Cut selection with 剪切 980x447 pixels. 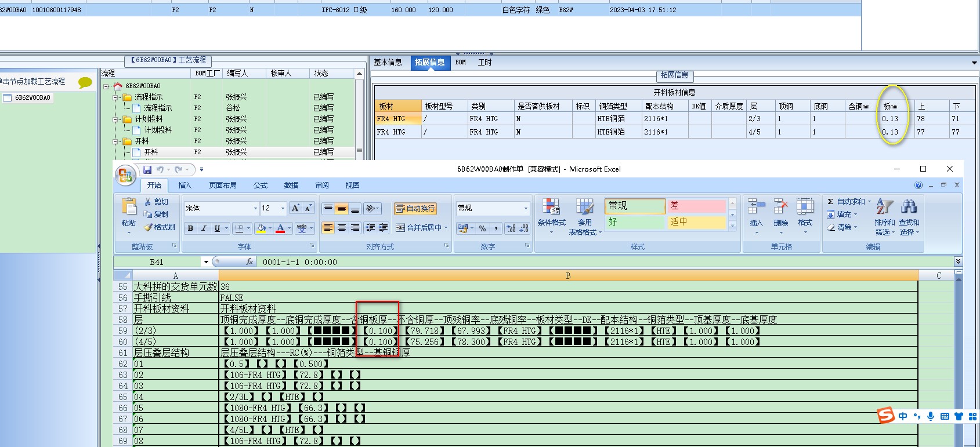(x=156, y=202)
